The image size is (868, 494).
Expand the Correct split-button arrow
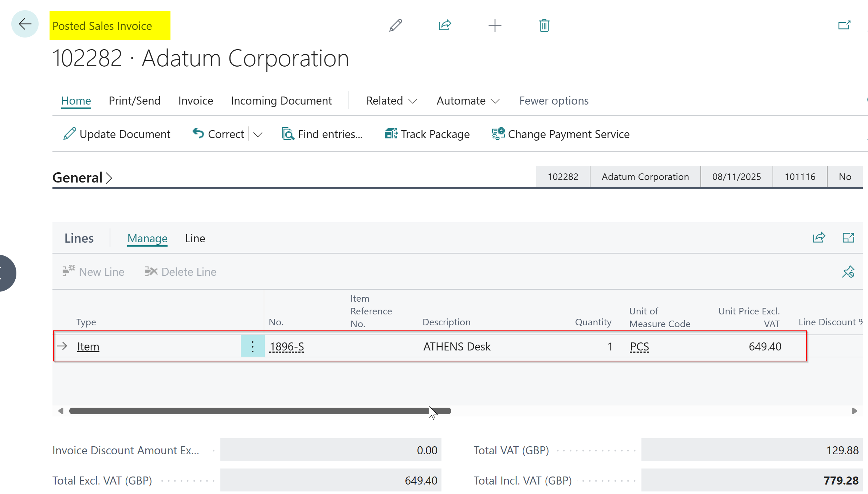[x=258, y=134]
